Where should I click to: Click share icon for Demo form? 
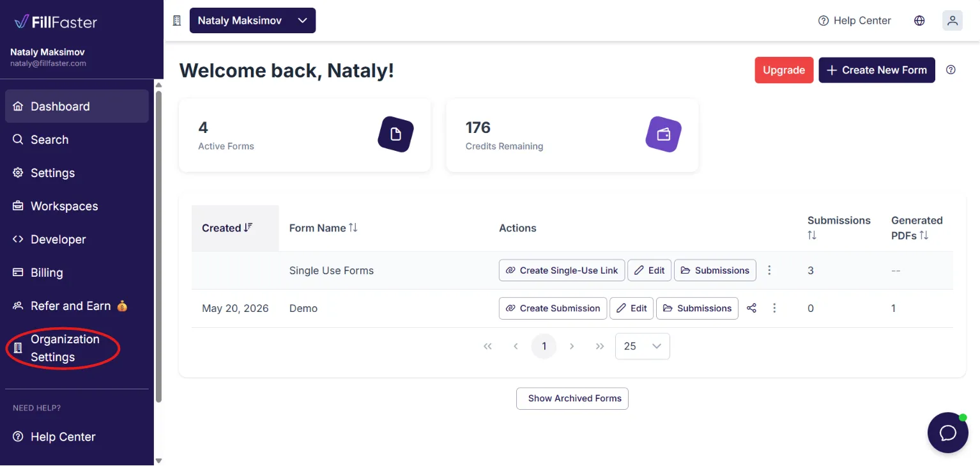752,308
